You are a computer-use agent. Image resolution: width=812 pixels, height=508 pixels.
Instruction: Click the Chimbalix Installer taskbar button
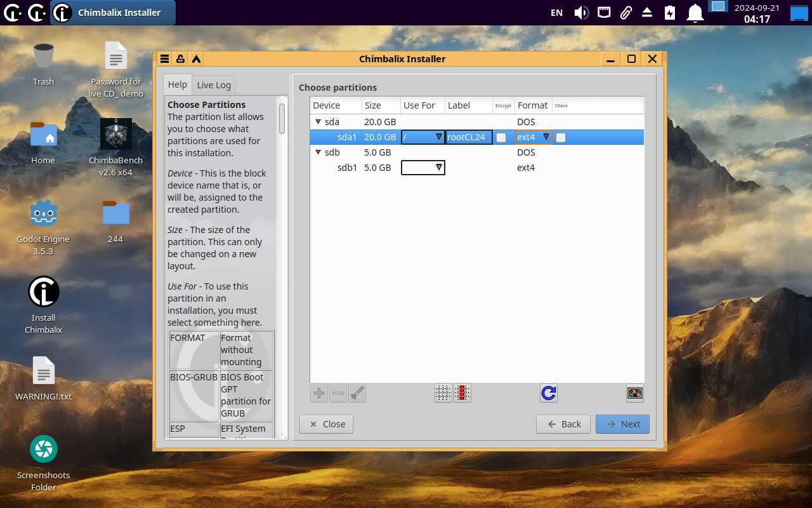pyautogui.click(x=113, y=13)
